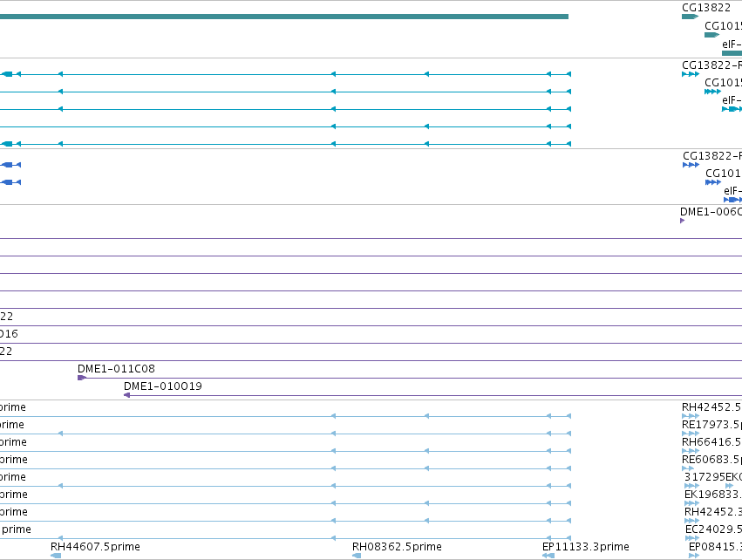This screenshot has width=742, height=560.
Task: Select the glyph under EP11133.3prime
Action: click(x=548, y=556)
